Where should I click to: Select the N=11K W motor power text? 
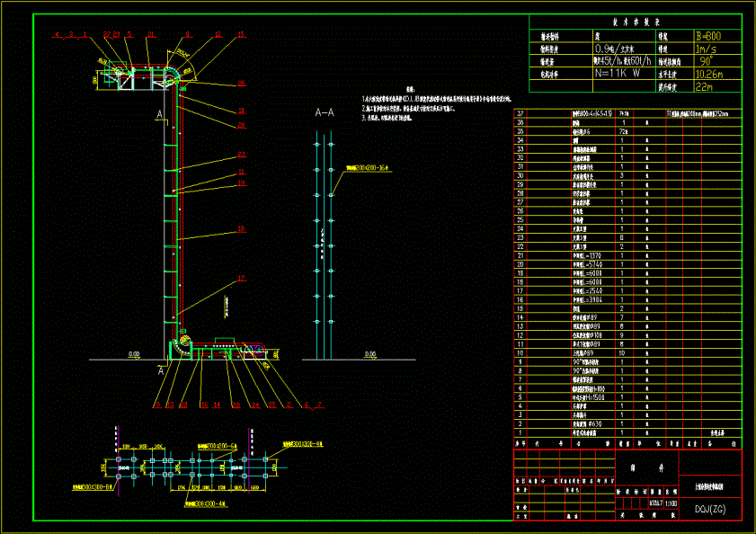pos(618,74)
